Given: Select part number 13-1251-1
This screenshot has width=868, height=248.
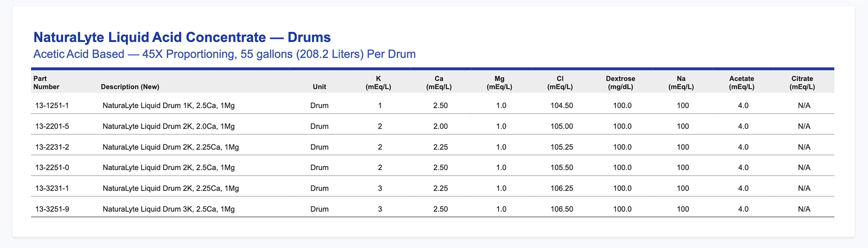Looking at the screenshot, I should click(x=52, y=105).
